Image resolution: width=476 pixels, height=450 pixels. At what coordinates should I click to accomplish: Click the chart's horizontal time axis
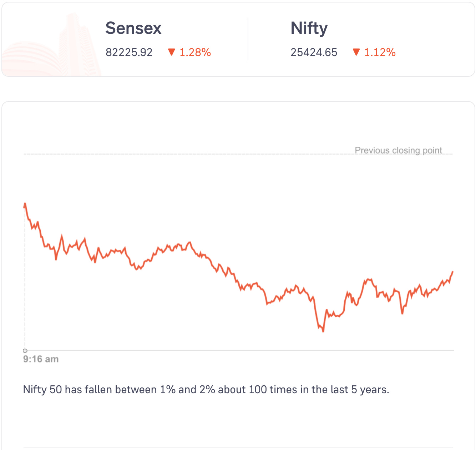point(239,351)
